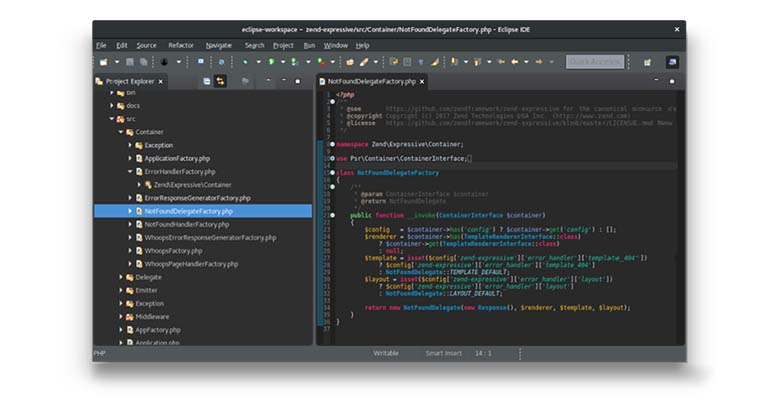This screenshot has height=403, width=768.
Task: Select WhoopsFactory.php in the tree
Action: [173, 251]
